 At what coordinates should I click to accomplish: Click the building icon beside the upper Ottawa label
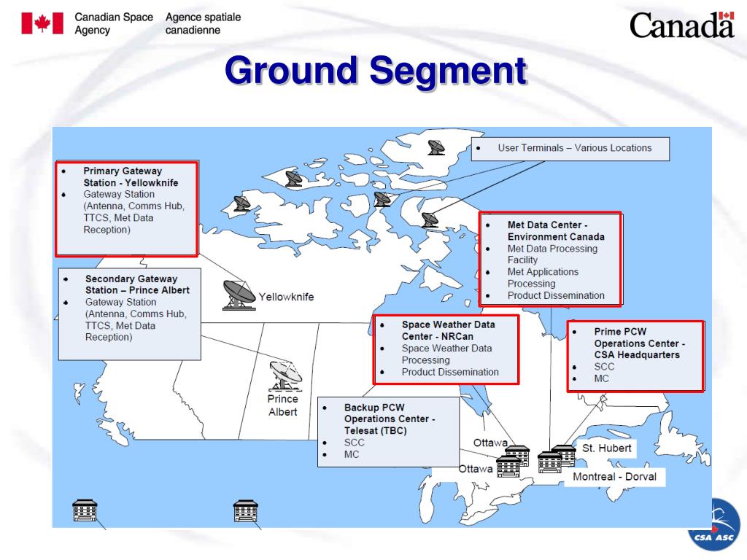(517, 455)
